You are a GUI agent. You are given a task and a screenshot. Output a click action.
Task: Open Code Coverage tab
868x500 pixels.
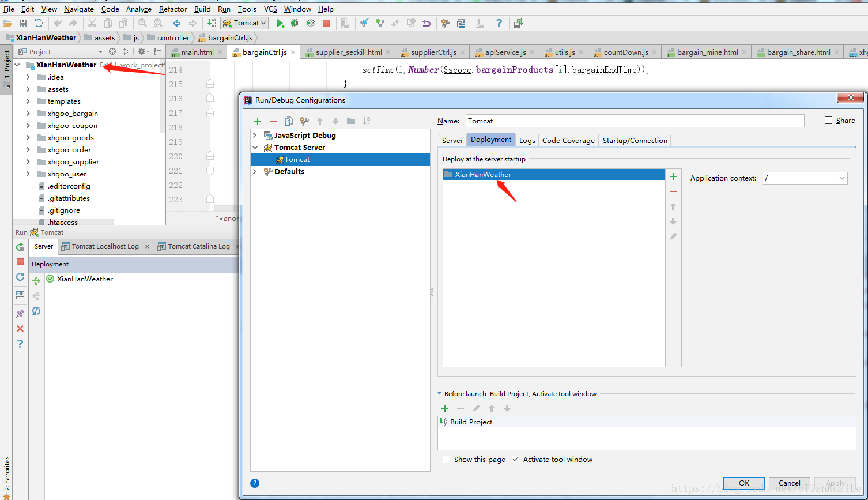click(568, 140)
